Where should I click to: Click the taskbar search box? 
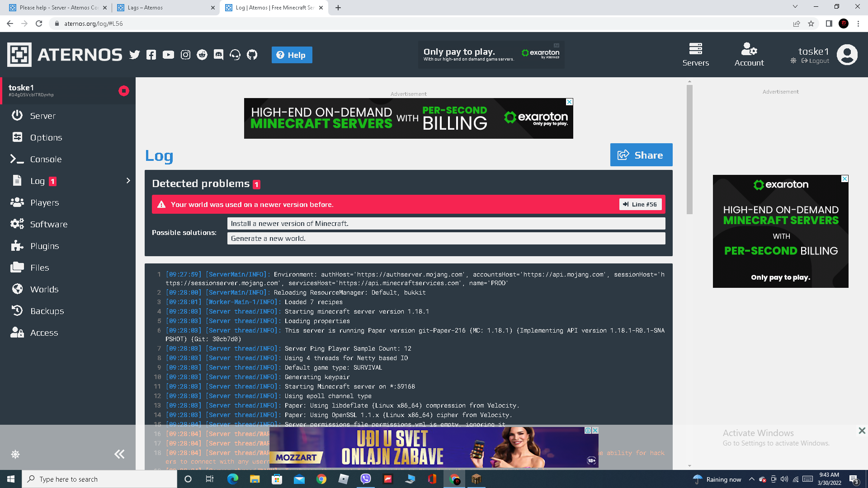coord(99,479)
